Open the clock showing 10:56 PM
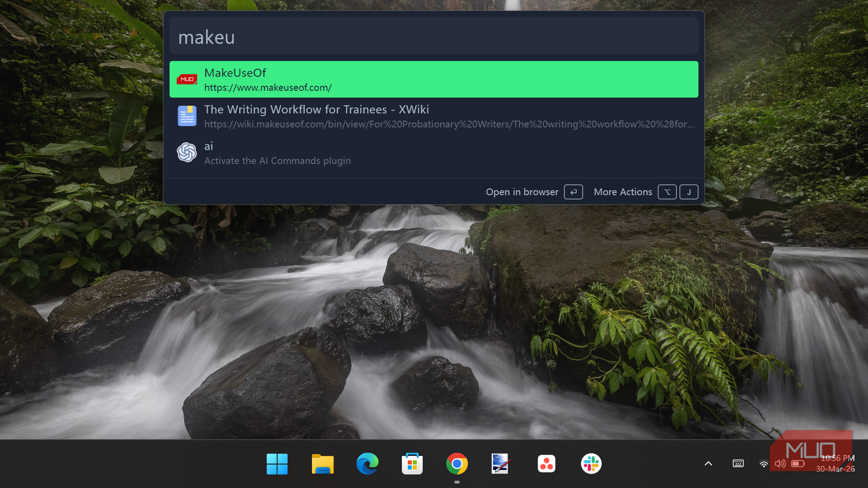Screen dimensions: 868x488 pyautogui.click(x=835, y=464)
